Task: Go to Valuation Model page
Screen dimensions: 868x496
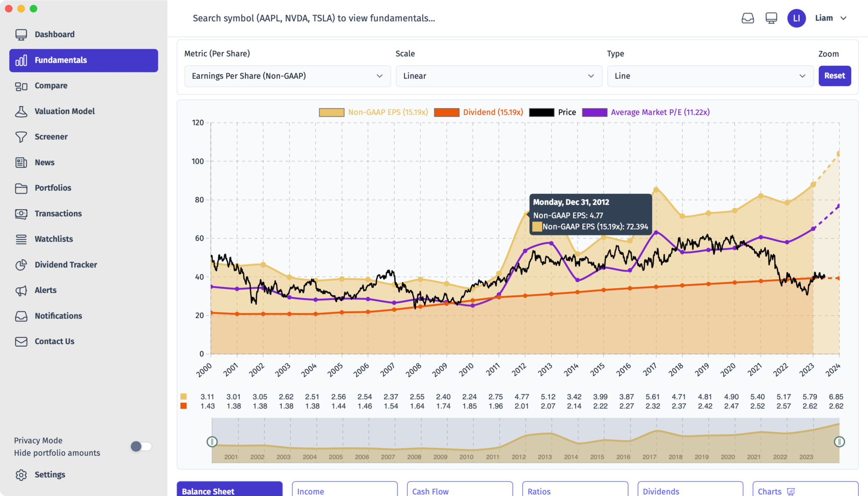Action: pos(83,111)
